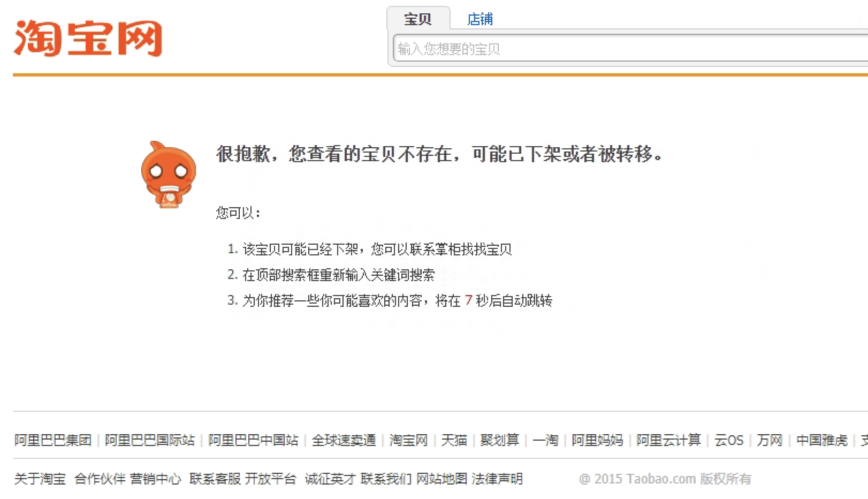Visit the 中国雅虎 footer link
This screenshot has height=499, width=868.
tap(822, 440)
